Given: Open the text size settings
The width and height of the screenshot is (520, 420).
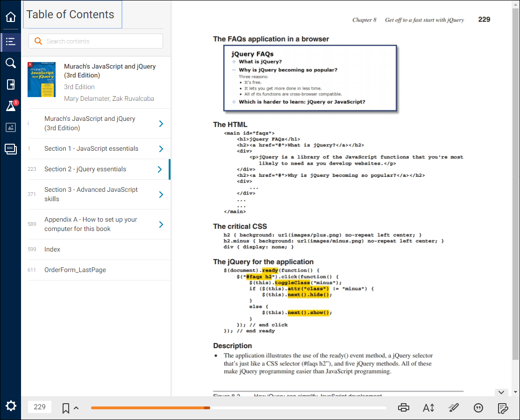Looking at the screenshot, I should (428, 407).
